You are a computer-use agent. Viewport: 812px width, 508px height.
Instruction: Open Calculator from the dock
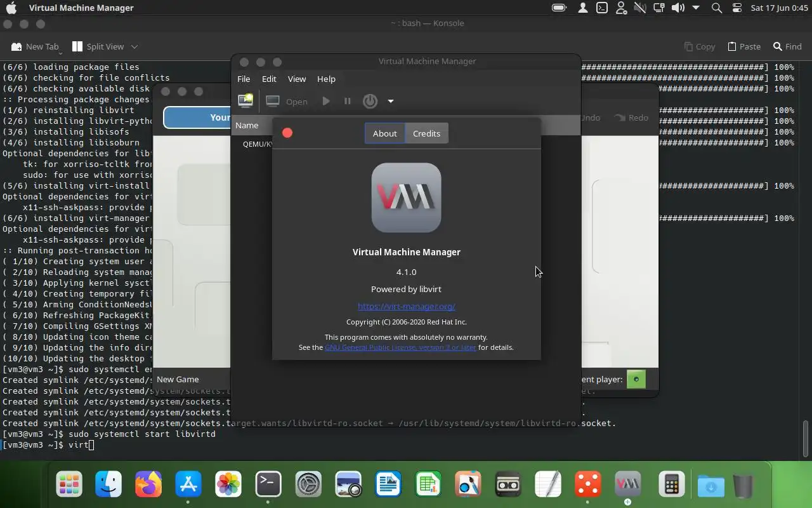671,485
